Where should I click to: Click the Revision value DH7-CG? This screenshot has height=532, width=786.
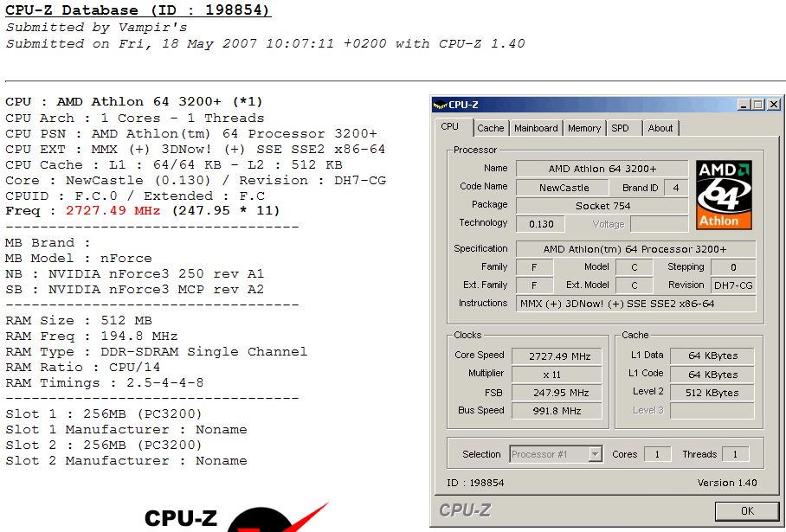coord(733,285)
